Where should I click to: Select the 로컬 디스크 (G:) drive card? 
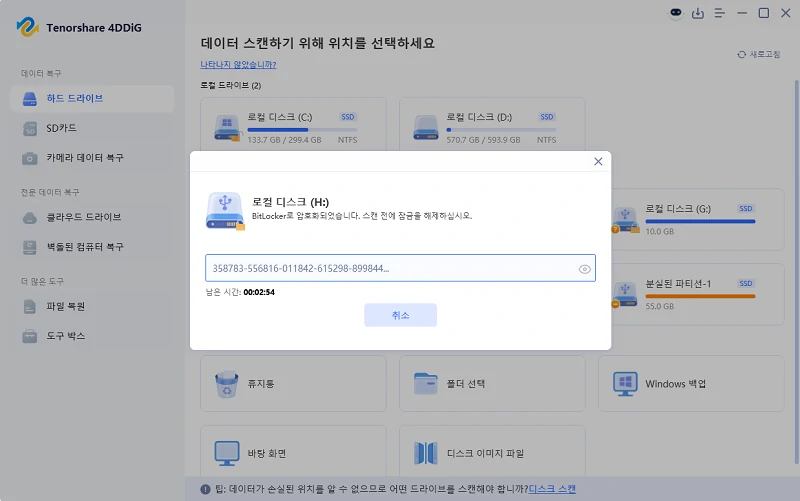(x=697, y=219)
